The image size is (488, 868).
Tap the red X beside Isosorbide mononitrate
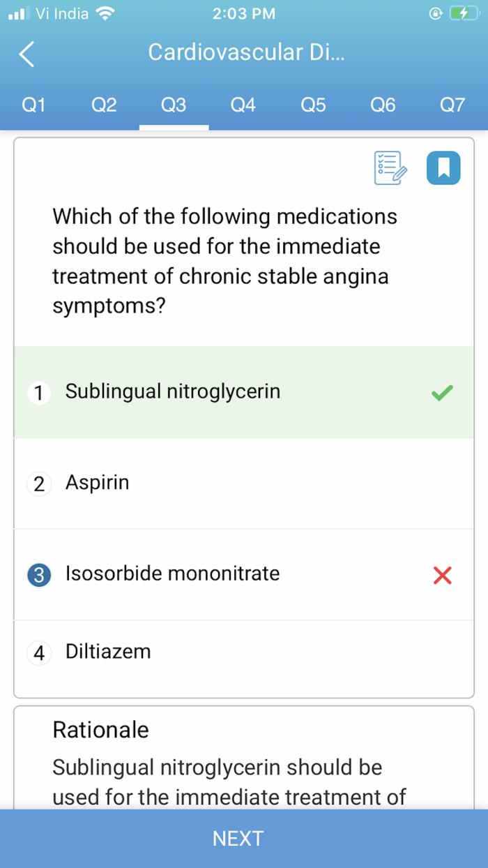[x=442, y=574]
